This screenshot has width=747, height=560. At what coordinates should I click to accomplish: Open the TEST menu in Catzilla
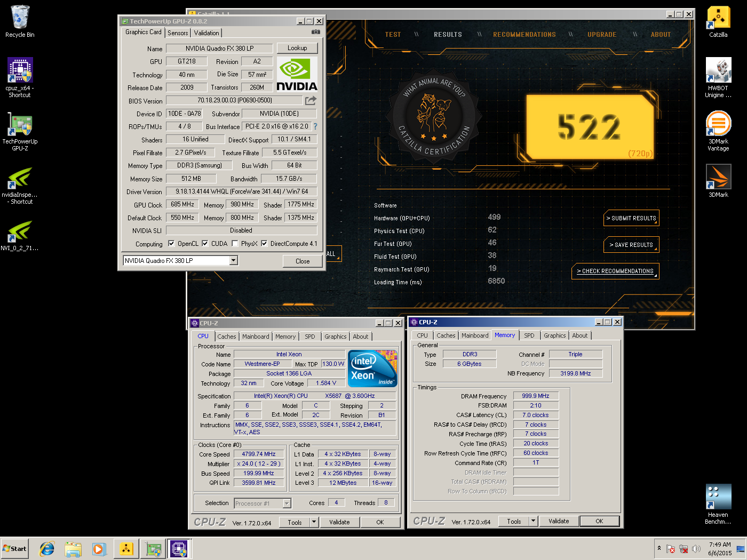[x=393, y=35]
